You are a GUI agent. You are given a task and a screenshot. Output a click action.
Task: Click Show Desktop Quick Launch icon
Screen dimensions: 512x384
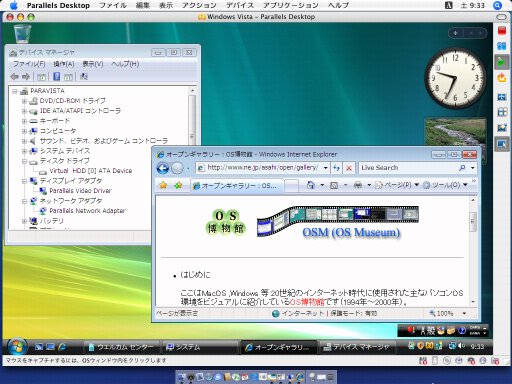coord(39,347)
